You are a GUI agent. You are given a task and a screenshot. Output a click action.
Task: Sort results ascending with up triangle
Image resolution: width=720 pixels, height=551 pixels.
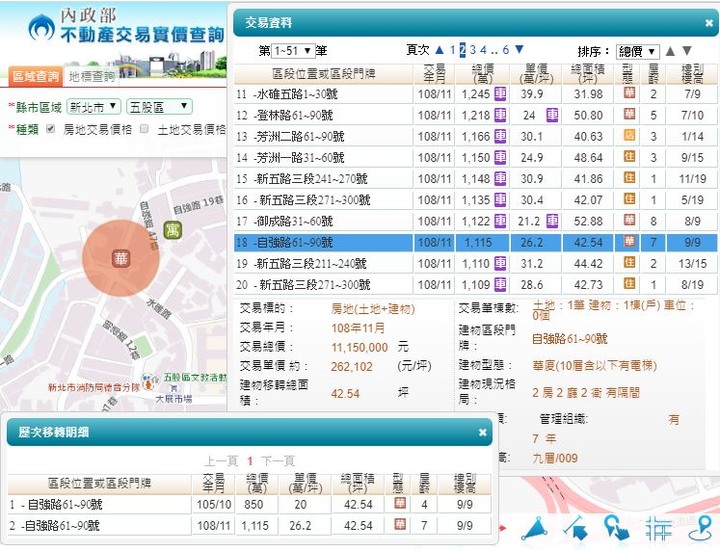coord(670,51)
